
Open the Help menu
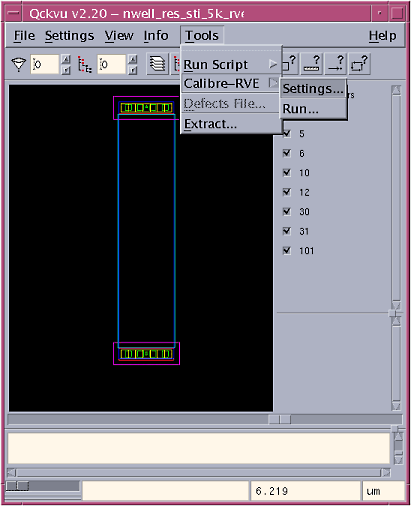pyautogui.click(x=382, y=35)
